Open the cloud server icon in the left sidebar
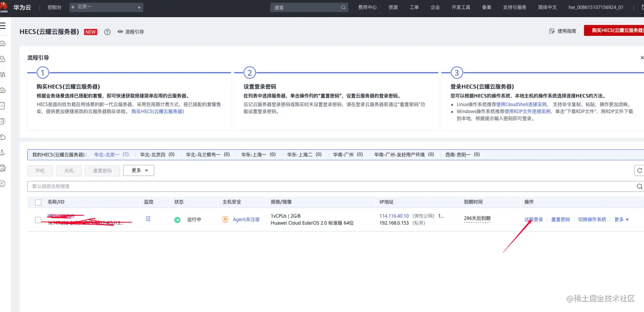 tap(3, 43)
